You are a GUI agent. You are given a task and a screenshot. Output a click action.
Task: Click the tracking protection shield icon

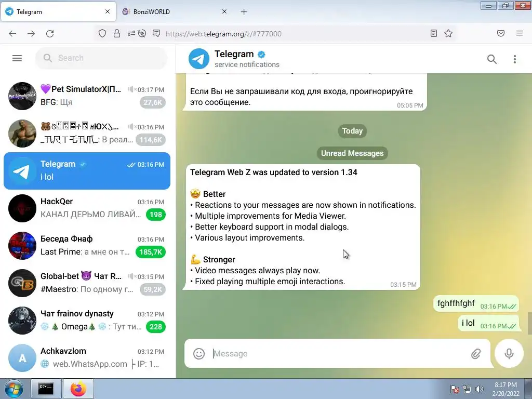click(x=102, y=34)
